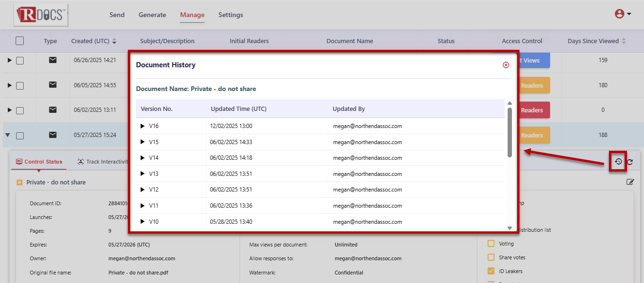Expand version V12 row

pos(143,190)
